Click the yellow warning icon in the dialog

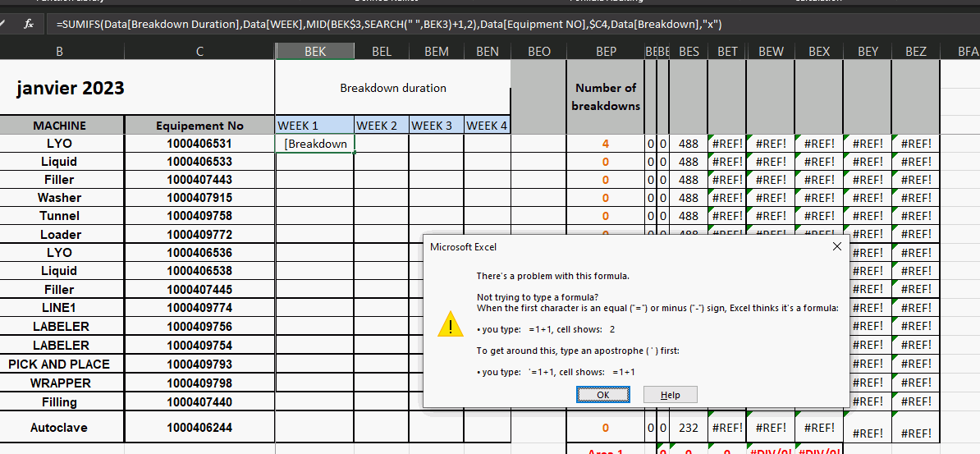(451, 323)
